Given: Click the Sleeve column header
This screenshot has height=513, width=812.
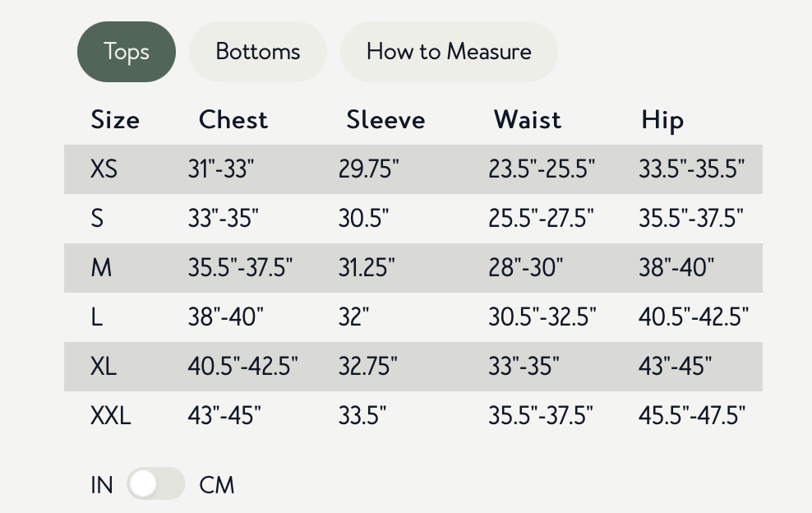Looking at the screenshot, I should point(385,120).
